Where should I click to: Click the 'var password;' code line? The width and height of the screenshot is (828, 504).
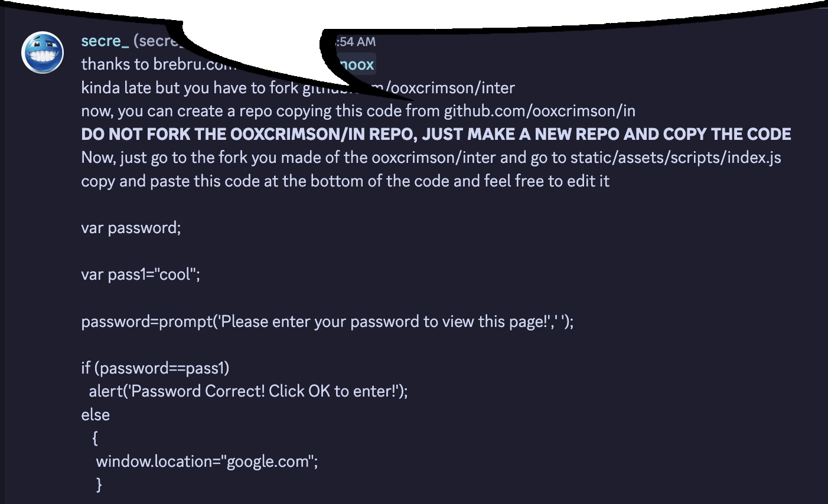(131, 228)
